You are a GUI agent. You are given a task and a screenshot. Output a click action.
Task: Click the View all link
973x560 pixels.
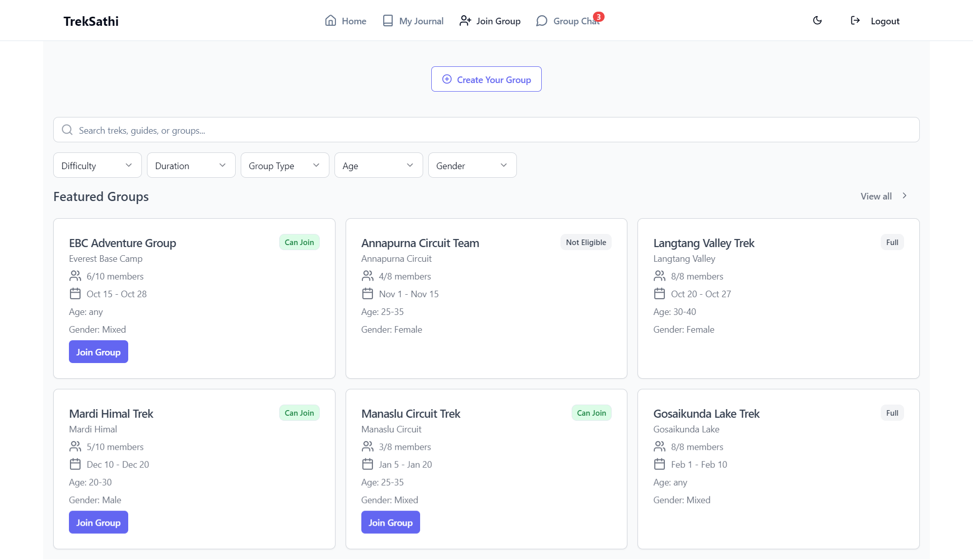point(876,196)
